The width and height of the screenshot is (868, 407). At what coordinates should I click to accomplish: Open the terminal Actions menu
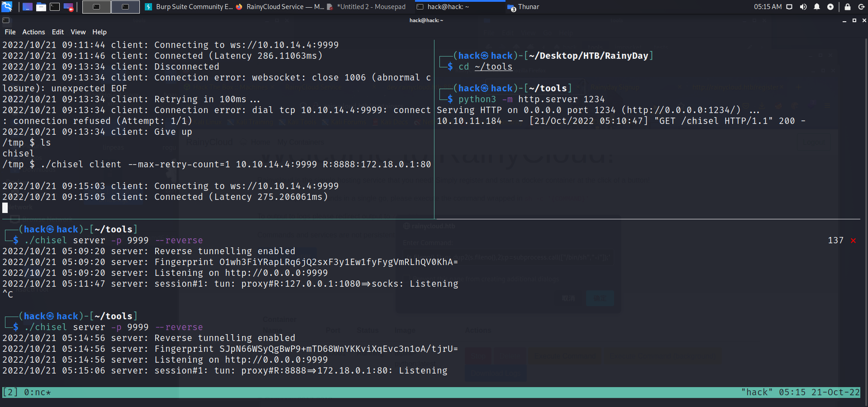click(33, 32)
